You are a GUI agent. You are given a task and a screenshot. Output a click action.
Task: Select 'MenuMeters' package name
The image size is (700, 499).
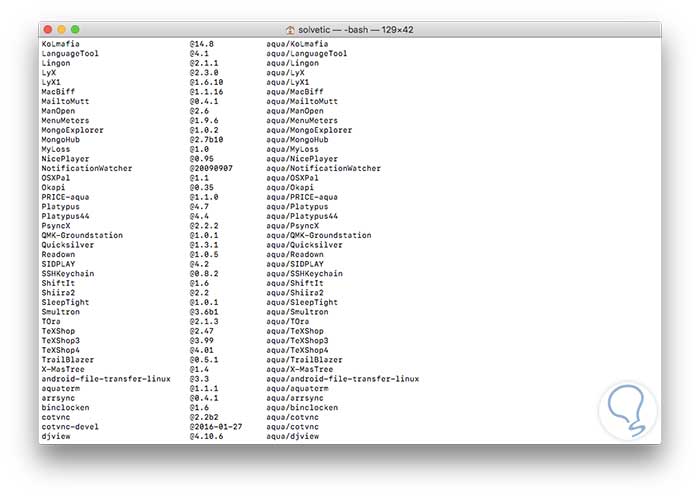coord(65,121)
